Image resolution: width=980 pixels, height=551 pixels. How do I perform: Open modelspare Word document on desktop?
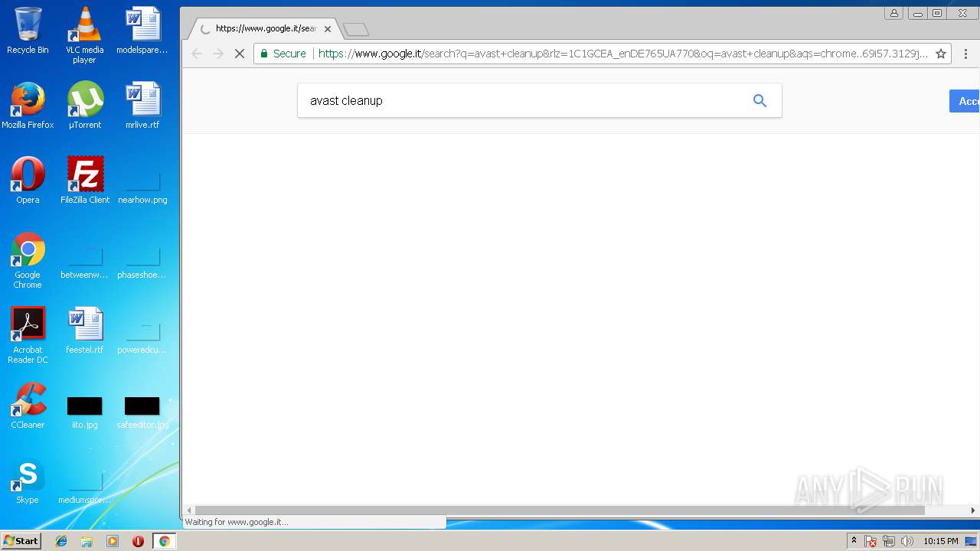(142, 31)
